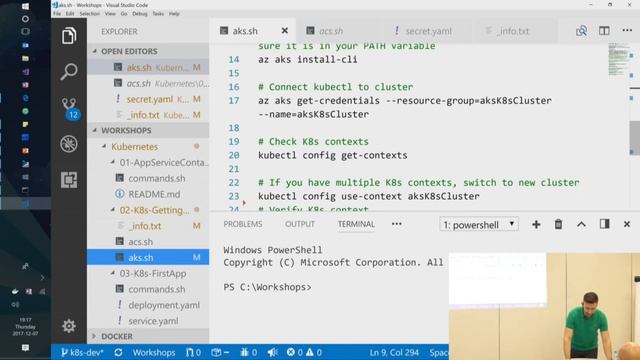Open Windows notification center icon
640x360 pixels.
(25, 348)
